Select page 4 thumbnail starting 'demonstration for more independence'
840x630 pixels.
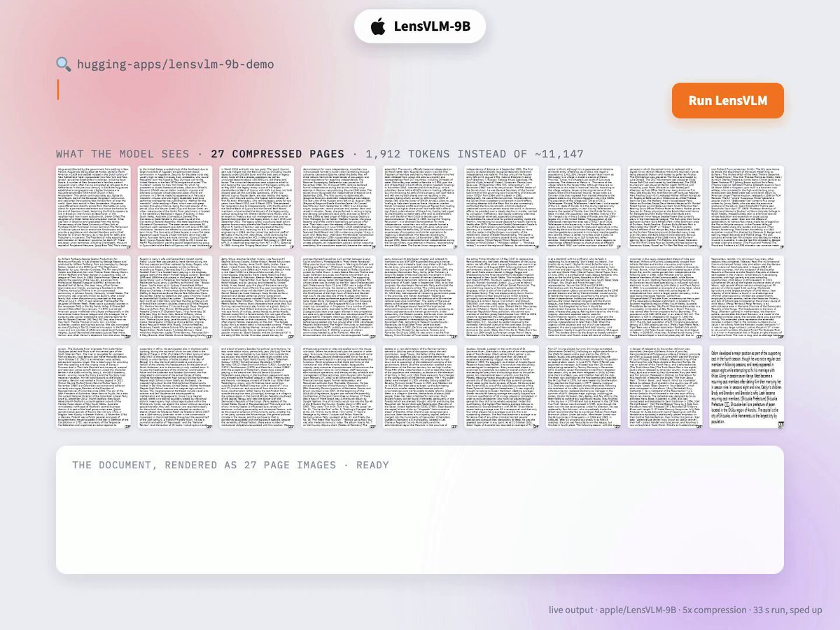[337, 209]
